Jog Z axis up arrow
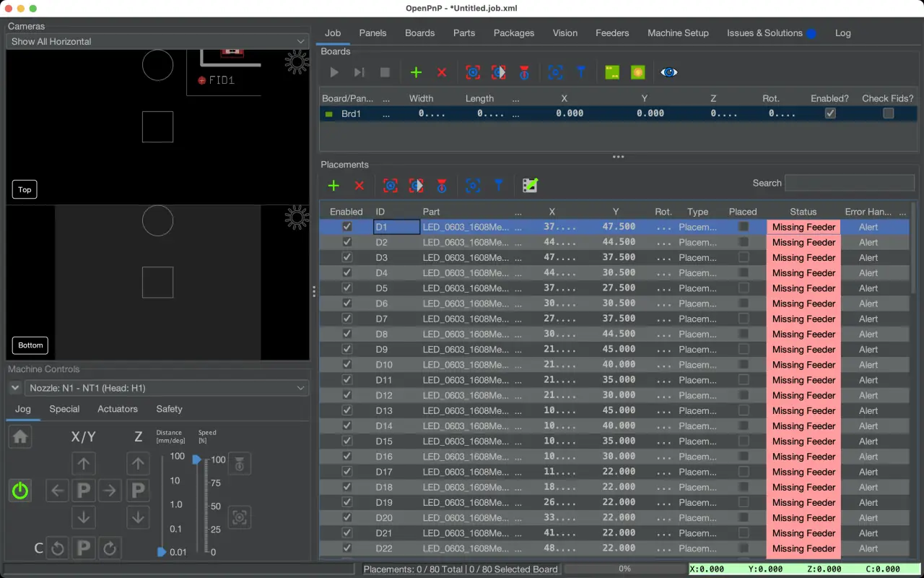This screenshot has height=578, width=924. pyautogui.click(x=138, y=464)
